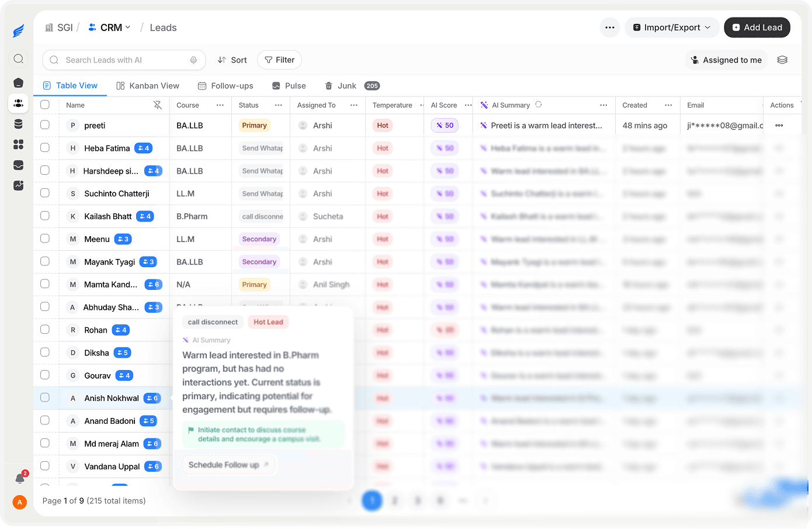Check the Rohan row checkbox
The image size is (812, 529).
click(x=45, y=330)
